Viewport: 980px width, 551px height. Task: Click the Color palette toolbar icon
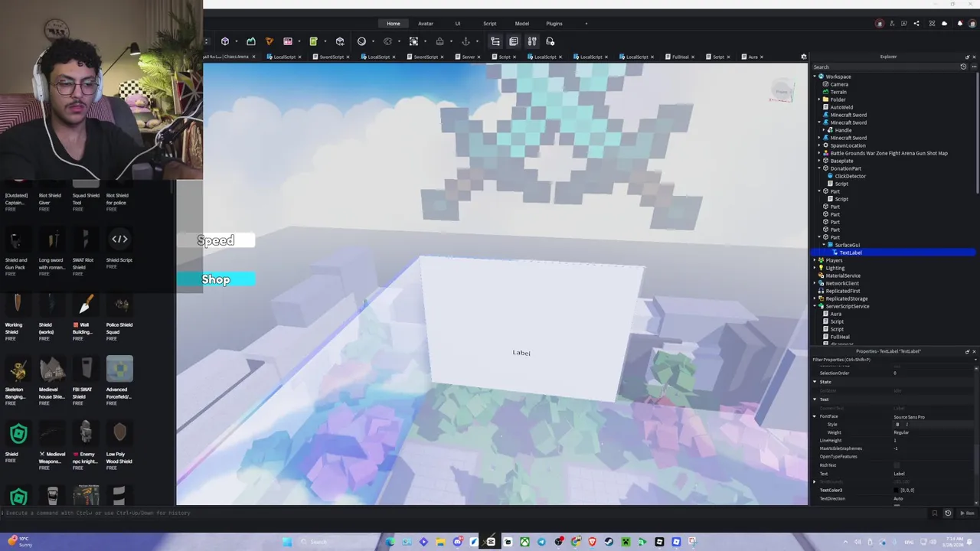click(387, 41)
